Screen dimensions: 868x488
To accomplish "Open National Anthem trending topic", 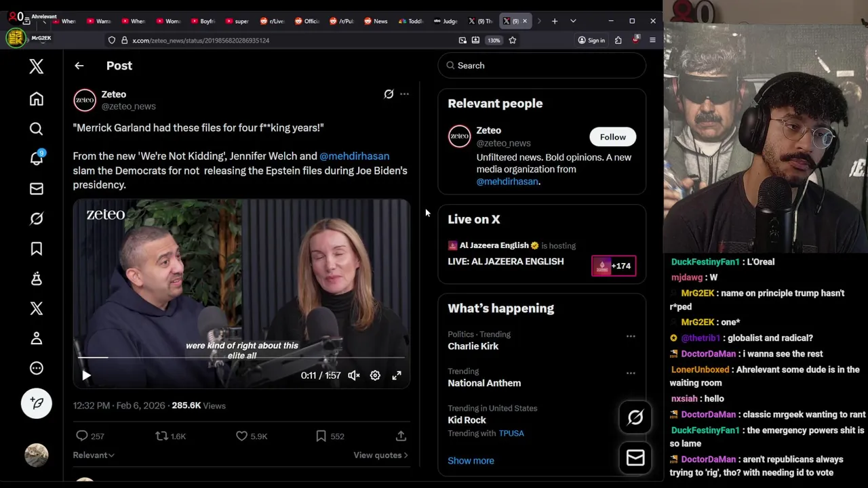I will [484, 383].
